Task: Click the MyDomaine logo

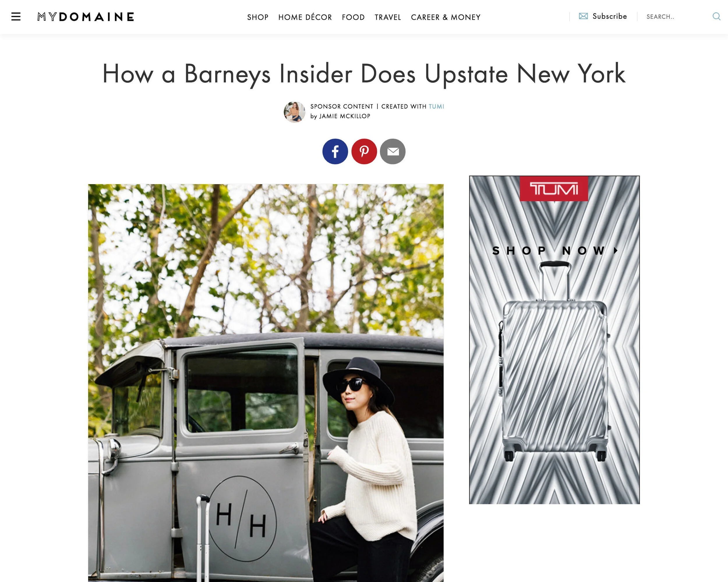Action: point(86,17)
